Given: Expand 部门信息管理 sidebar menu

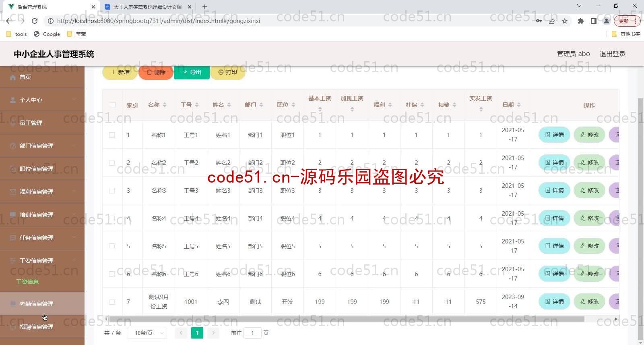Looking at the screenshot, I should click(x=42, y=146).
